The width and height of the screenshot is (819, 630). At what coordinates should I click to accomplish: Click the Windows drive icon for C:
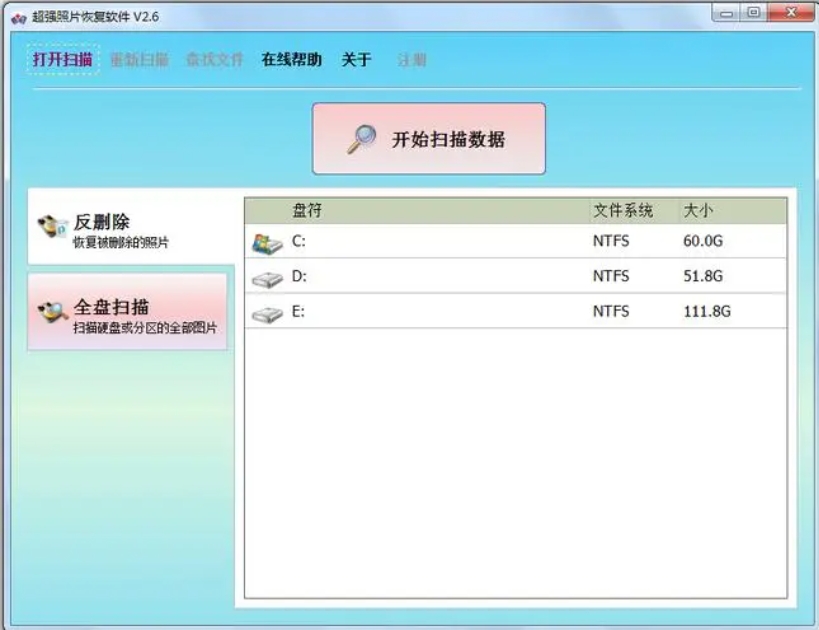[x=267, y=243]
